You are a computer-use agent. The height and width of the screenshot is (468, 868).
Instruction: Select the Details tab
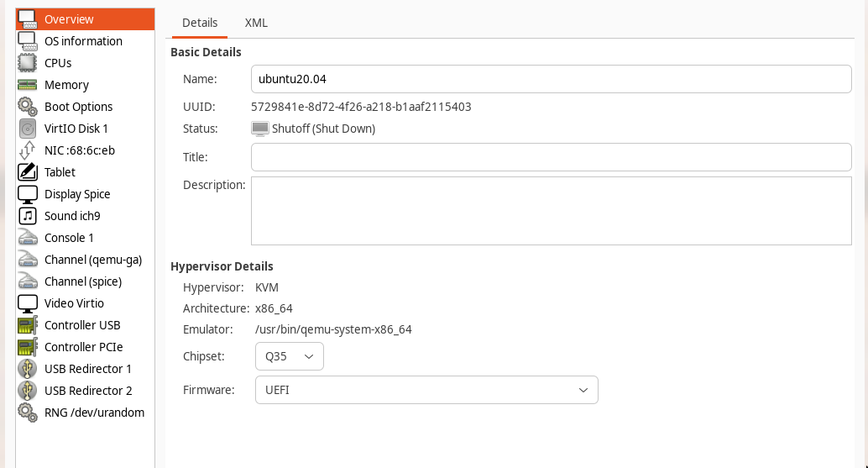[200, 23]
